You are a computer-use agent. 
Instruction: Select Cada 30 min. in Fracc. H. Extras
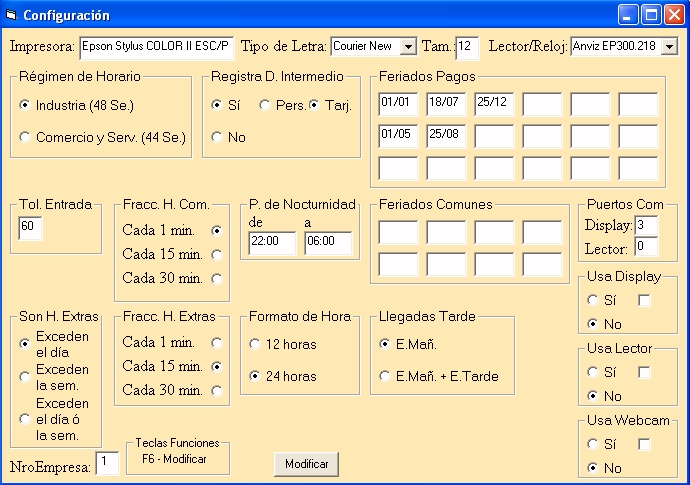click(216, 390)
